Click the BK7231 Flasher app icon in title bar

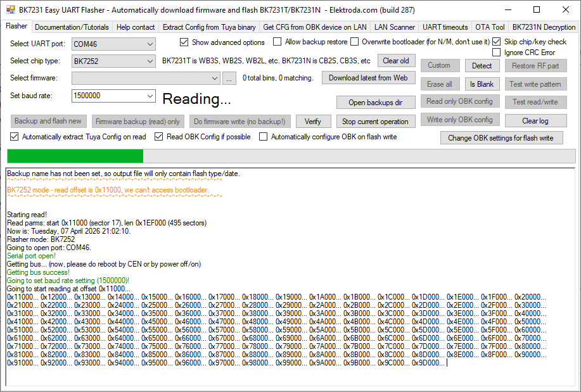11,9
